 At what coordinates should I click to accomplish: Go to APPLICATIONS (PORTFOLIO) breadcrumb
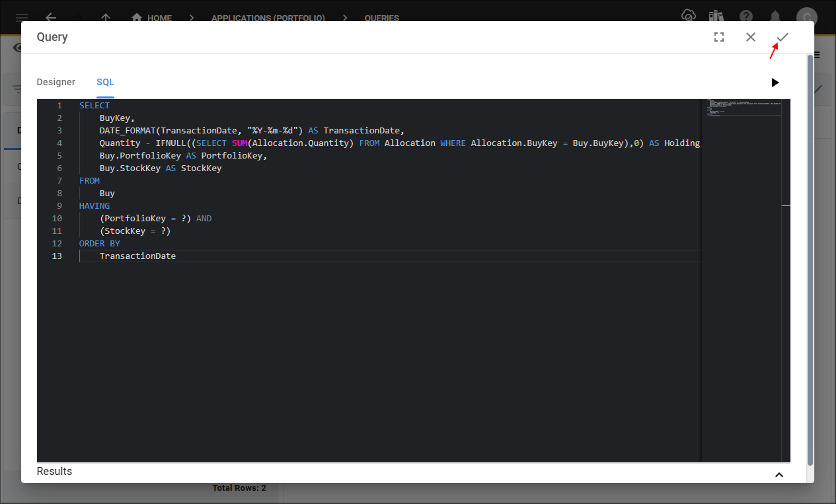pyautogui.click(x=268, y=18)
